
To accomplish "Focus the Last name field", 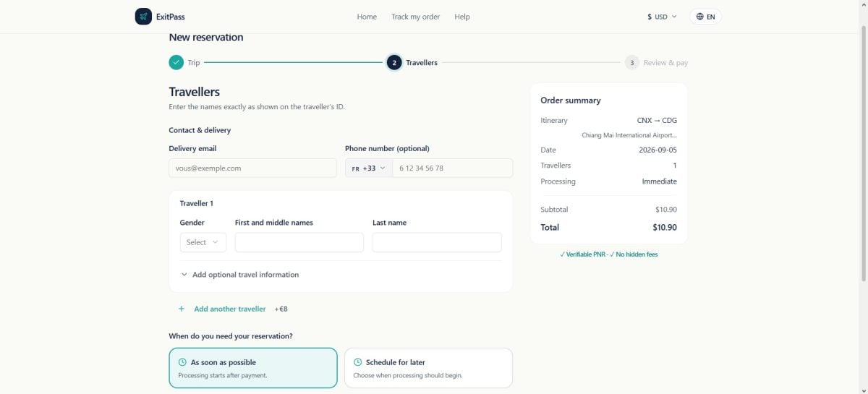I will 437,242.
